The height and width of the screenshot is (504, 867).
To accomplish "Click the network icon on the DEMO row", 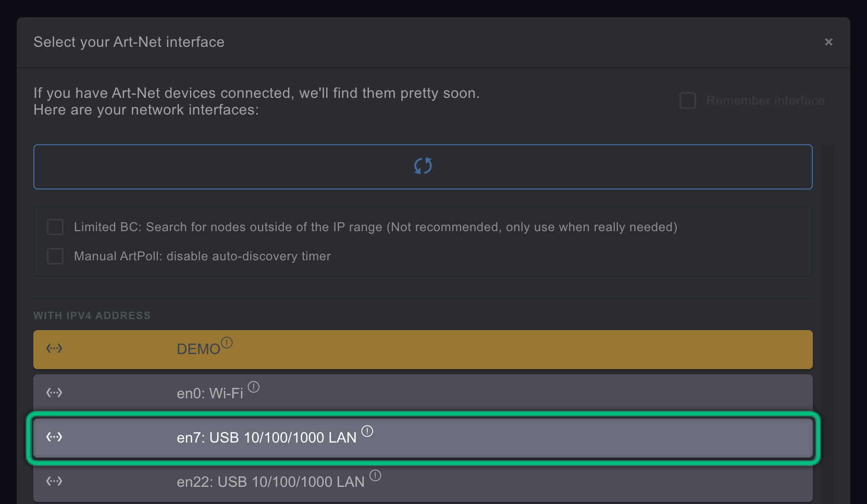I will 54,348.
